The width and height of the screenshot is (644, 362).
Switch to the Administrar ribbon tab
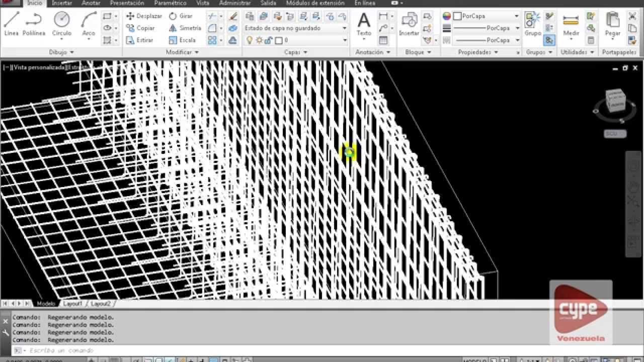click(x=235, y=3)
